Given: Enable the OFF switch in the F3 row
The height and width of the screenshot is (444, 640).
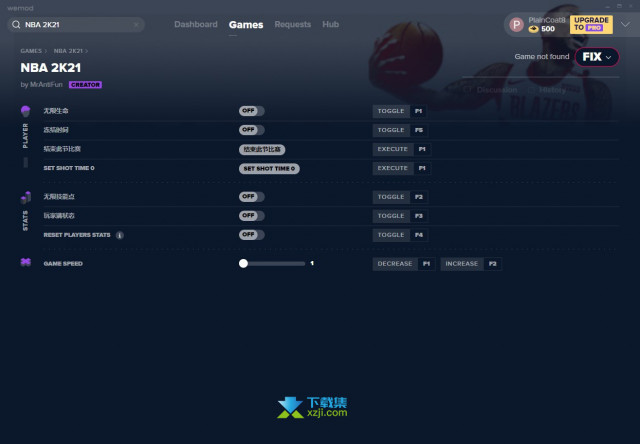Looking at the screenshot, I should (x=252, y=215).
